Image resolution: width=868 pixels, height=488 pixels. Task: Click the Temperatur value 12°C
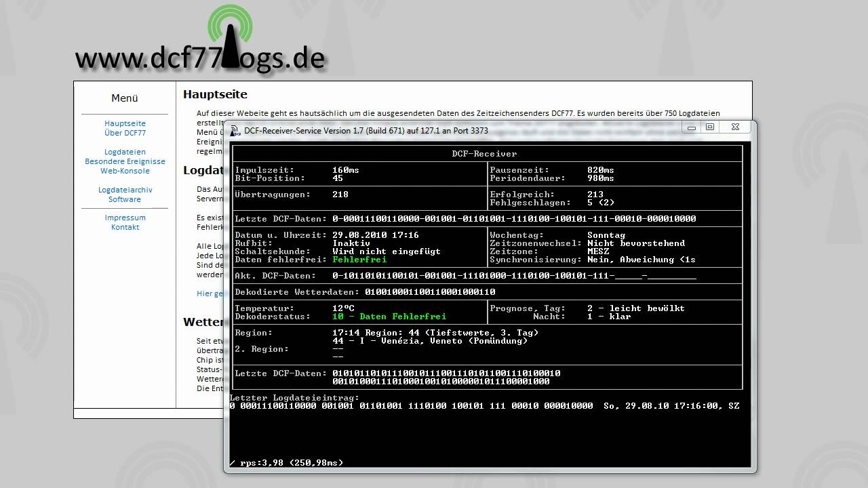coord(343,308)
